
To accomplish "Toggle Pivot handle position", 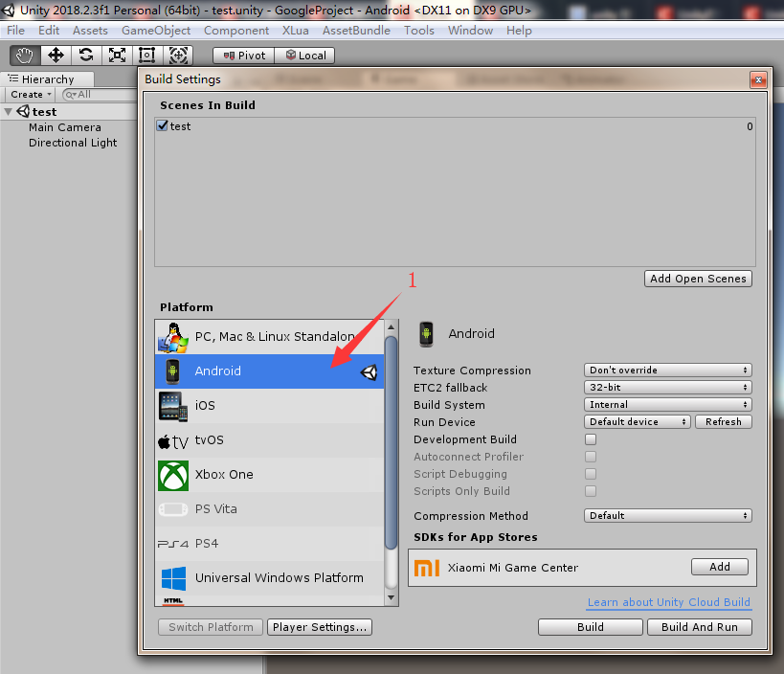I will (243, 56).
